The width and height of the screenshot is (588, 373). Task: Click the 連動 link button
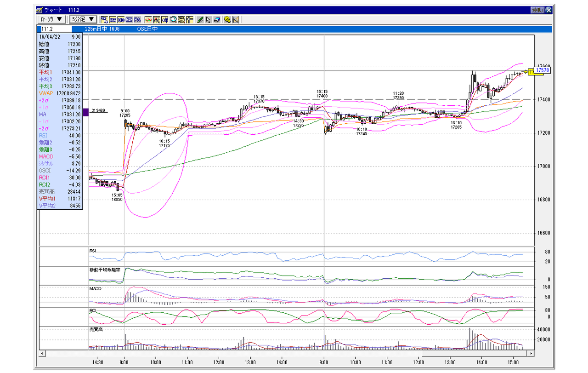pos(537,10)
